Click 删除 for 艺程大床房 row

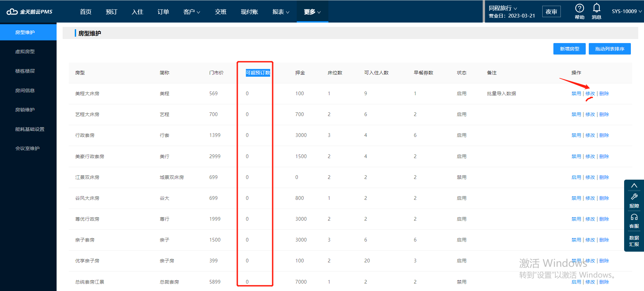click(x=604, y=114)
